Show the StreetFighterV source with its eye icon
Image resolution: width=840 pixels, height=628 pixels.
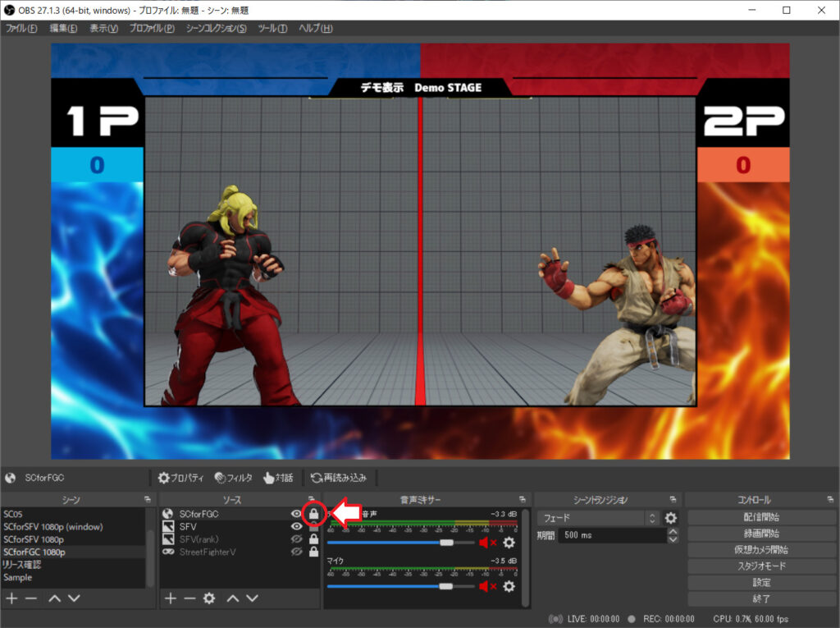pyautogui.click(x=295, y=552)
